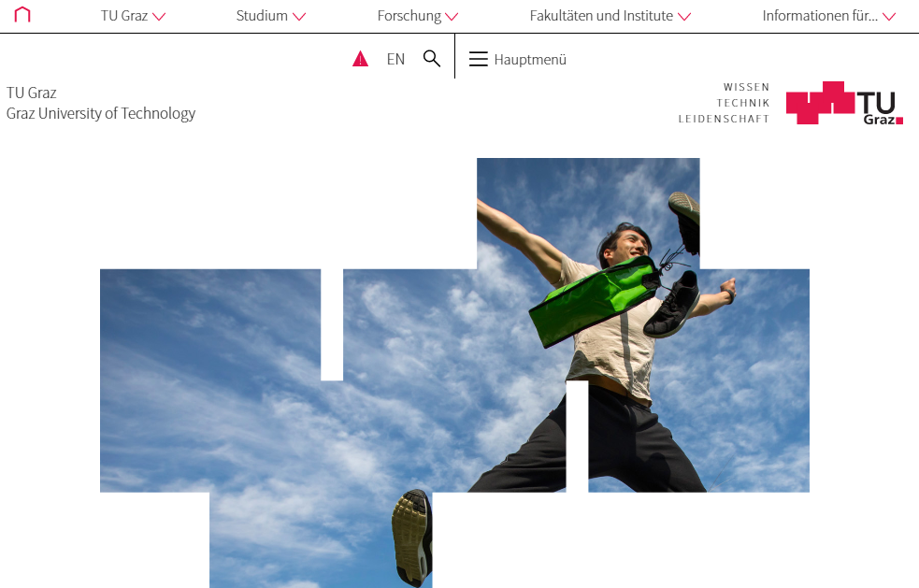Click 'Graz University of Technology' text
The width and height of the screenshot is (919, 588).
tap(101, 113)
